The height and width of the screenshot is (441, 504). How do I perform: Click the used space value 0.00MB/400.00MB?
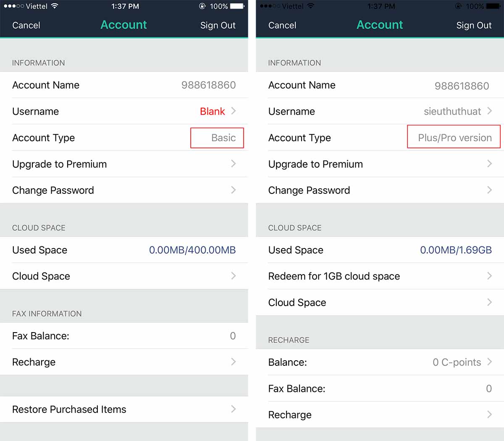pyautogui.click(x=192, y=250)
